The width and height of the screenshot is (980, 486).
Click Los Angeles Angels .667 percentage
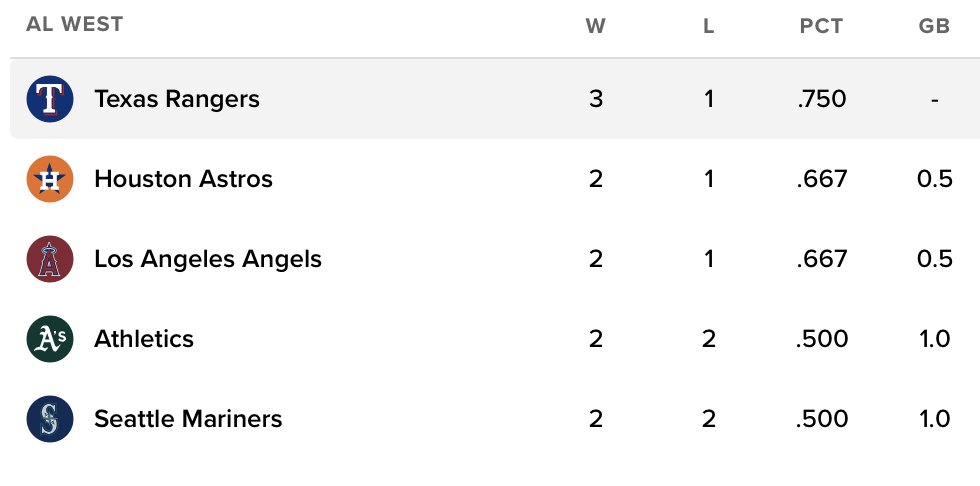click(821, 259)
